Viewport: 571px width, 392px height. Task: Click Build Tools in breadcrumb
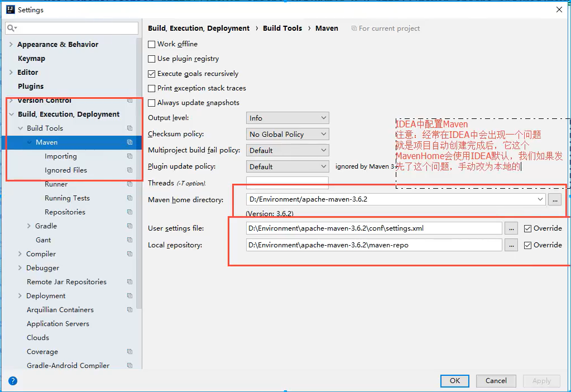[282, 28]
